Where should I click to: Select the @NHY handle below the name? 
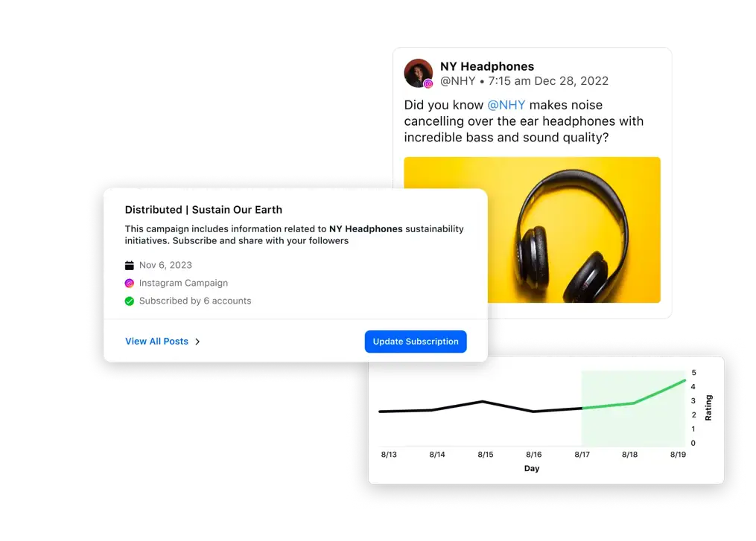pyautogui.click(x=457, y=81)
